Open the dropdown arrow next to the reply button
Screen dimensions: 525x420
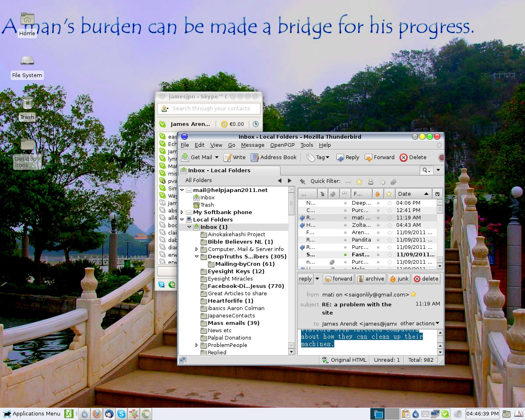pos(317,279)
